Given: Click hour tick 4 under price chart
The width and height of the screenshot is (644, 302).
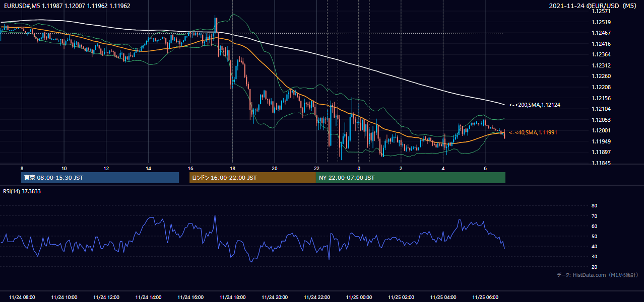Looking at the screenshot, I should coord(443,168).
